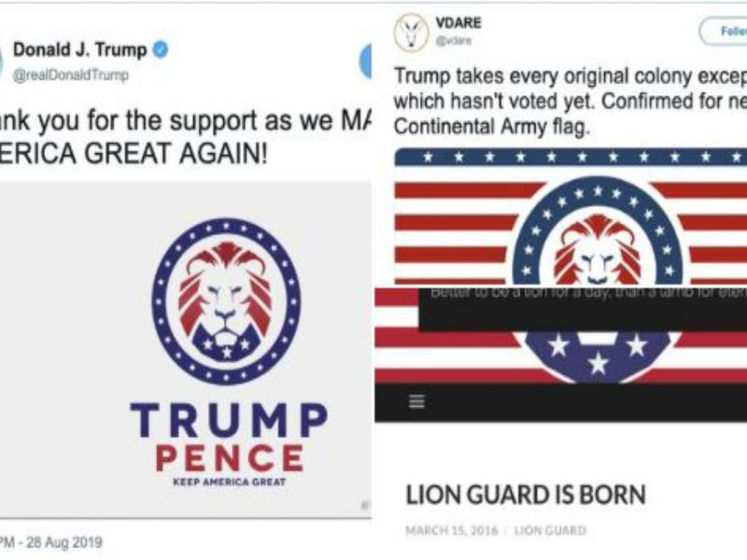Click the small gray icon at campaign image corner

pos(365,505)
